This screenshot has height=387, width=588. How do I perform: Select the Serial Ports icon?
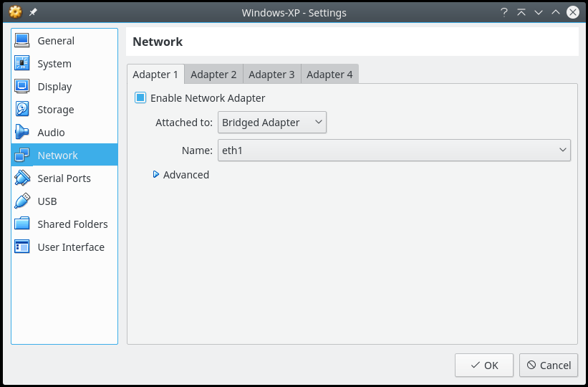click(x=22, y=178)
